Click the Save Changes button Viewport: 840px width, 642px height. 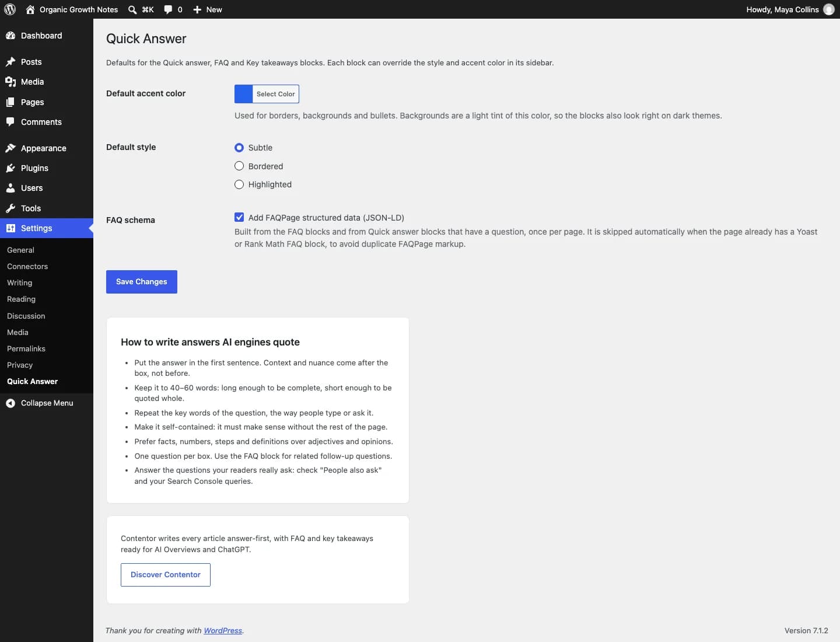click(142, 282)
